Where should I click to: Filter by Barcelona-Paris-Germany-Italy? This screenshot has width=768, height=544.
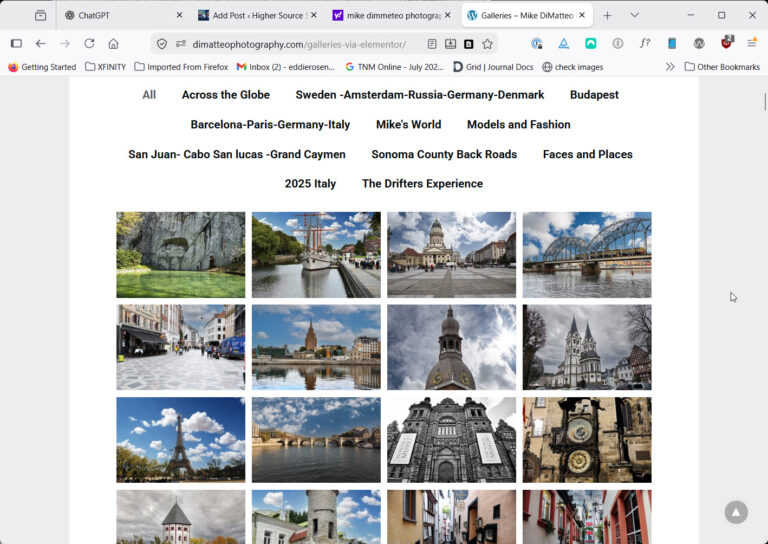(270, 124)
